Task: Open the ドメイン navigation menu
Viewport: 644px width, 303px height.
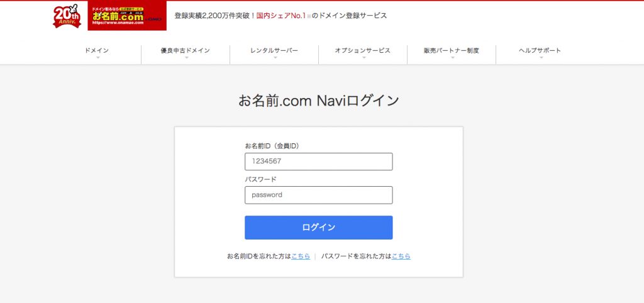Action: [97, 50]
